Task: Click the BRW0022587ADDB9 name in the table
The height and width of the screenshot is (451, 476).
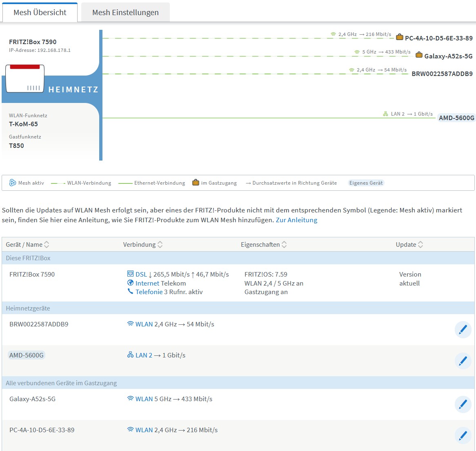Action: pyautogui.click(x=39, y=324)
